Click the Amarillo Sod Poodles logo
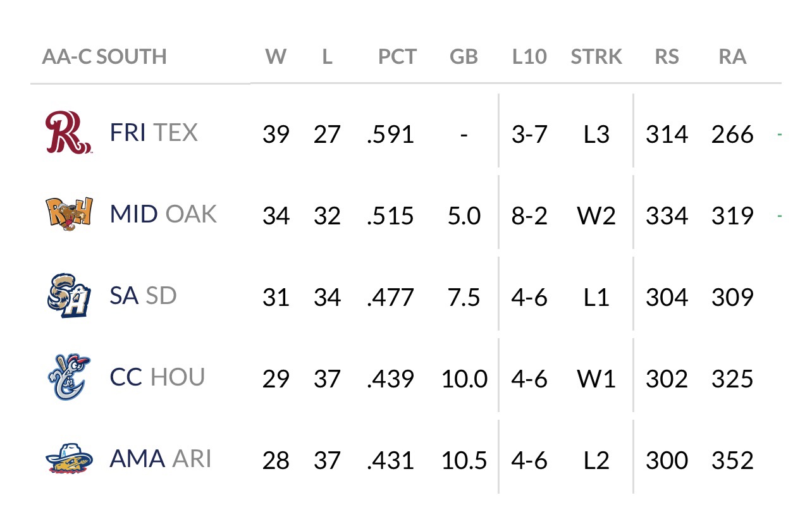 [x=68, y=458]
